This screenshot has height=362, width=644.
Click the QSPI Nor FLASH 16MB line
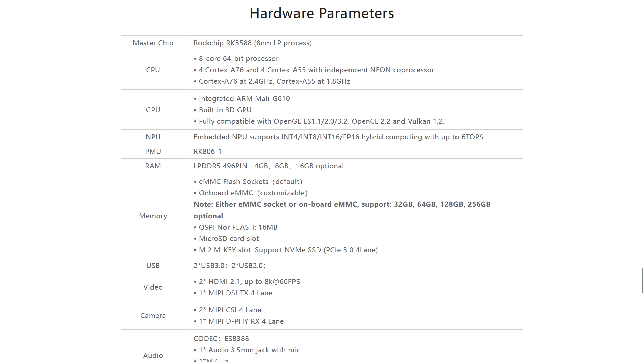238,227
